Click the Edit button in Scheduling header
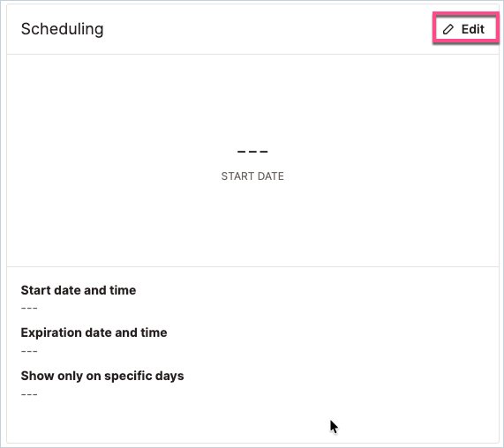504x448 pixels. 465,28
